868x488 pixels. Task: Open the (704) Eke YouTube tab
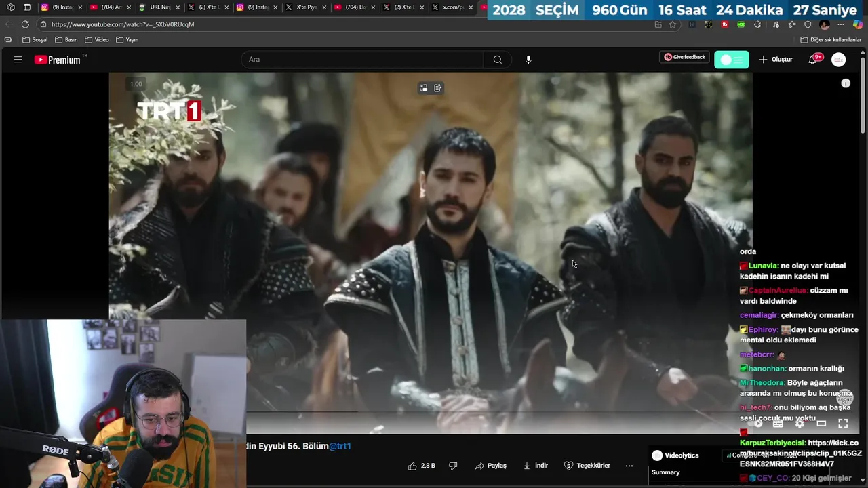click(x=354, y=7)
